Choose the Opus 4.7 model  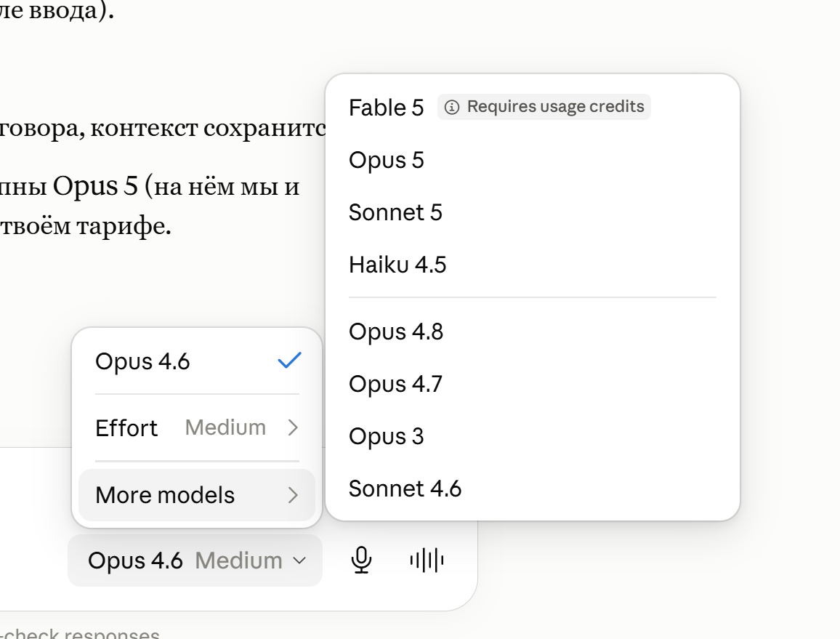pos(533,385)
